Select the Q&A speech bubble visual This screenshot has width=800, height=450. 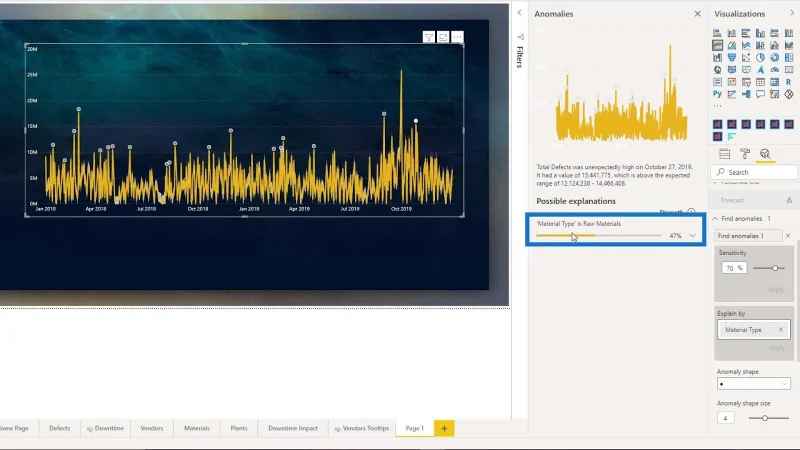pyautogui.click(x=760, y=94)
